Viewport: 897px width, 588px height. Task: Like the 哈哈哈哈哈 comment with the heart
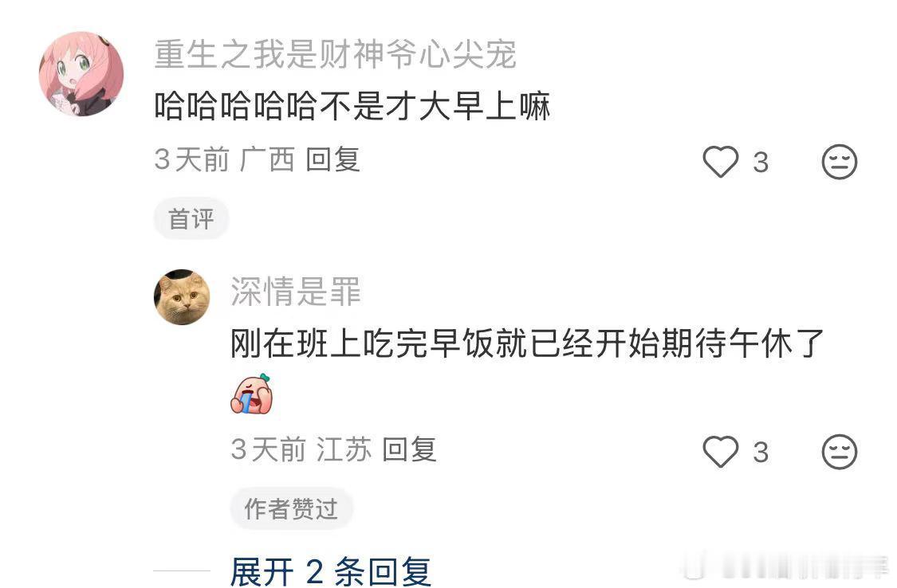pos(720,162)
